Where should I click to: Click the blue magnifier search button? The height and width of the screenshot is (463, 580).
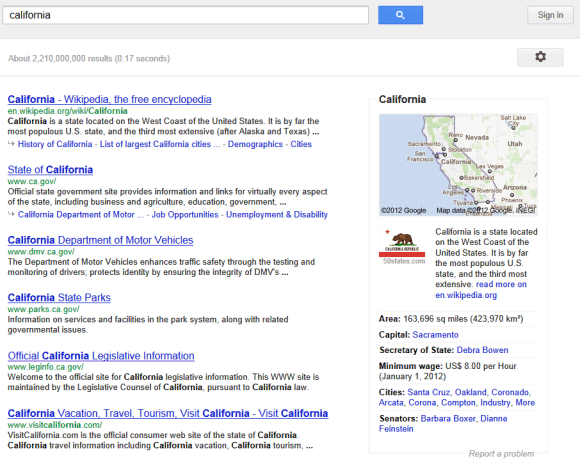(400, 15)
